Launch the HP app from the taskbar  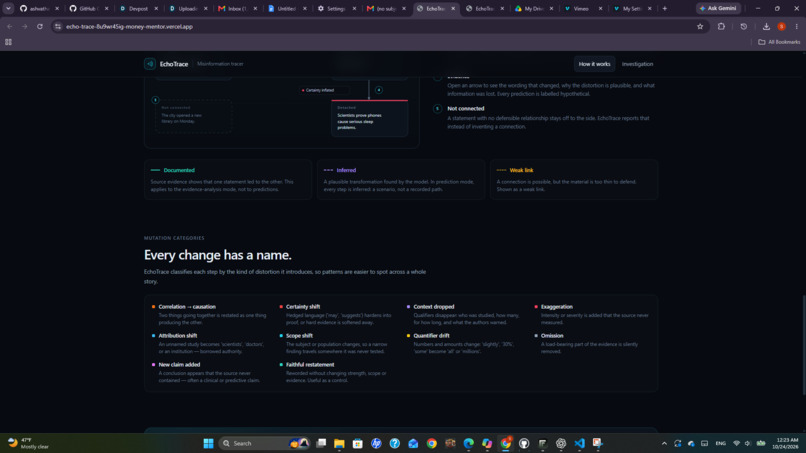click(376, 443)
